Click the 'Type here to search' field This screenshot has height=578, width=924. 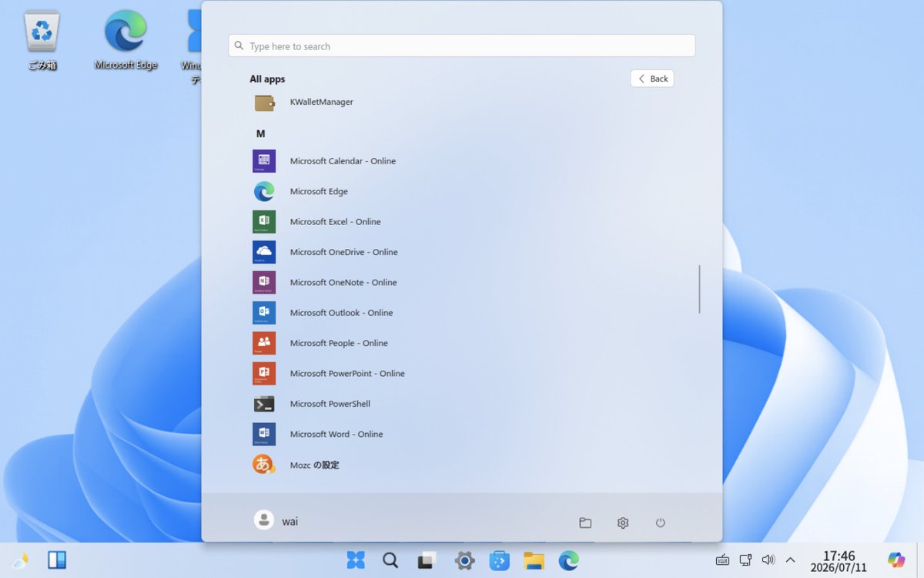click(x=462, y=45)
